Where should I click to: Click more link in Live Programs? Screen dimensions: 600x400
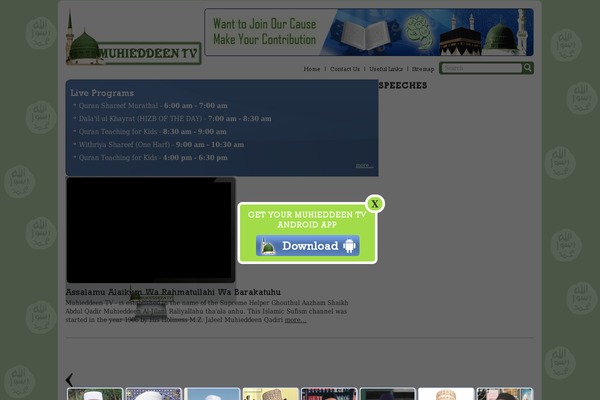364,165
